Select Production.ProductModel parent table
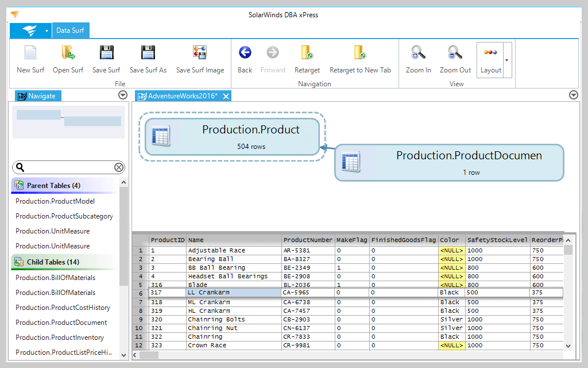The width and height of the screenshot is (588, 368). click(x=55, y=201)
